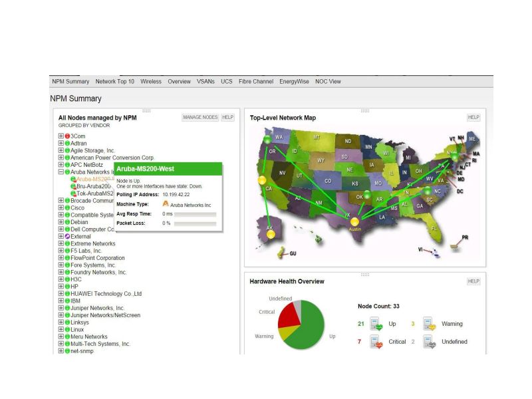Click the yellow California node on map
532x399 pixels.
262,180
